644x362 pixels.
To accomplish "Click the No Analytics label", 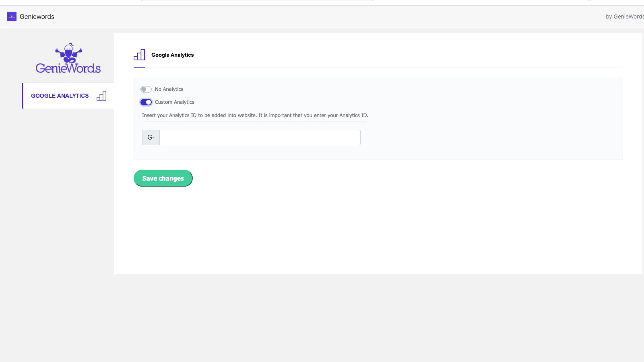I will pyautogui.click(x=169, y=89).
